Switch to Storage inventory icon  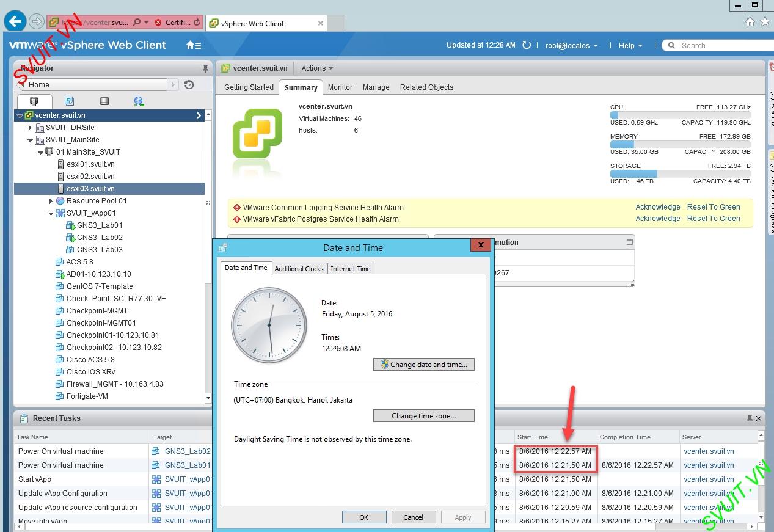coord(104,101)
